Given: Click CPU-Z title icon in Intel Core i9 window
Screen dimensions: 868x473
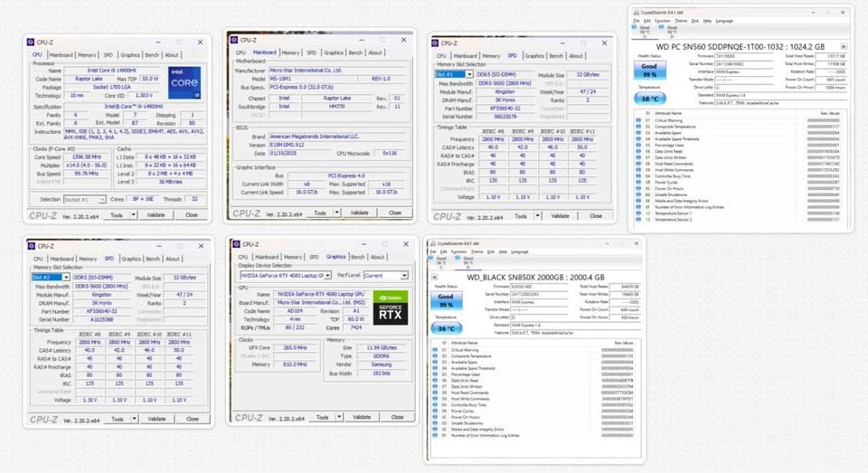Looking at the screenshot, I should point(31,43).
